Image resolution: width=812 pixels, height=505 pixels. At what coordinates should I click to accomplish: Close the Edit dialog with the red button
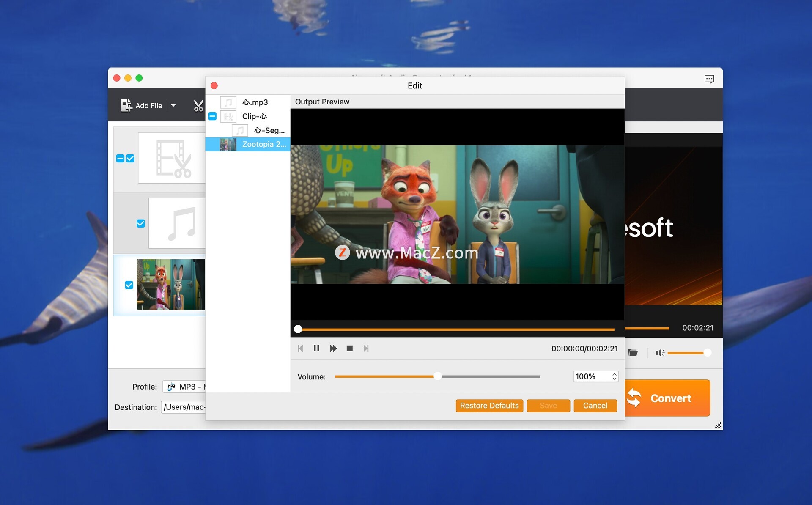(x=214, y=85)
